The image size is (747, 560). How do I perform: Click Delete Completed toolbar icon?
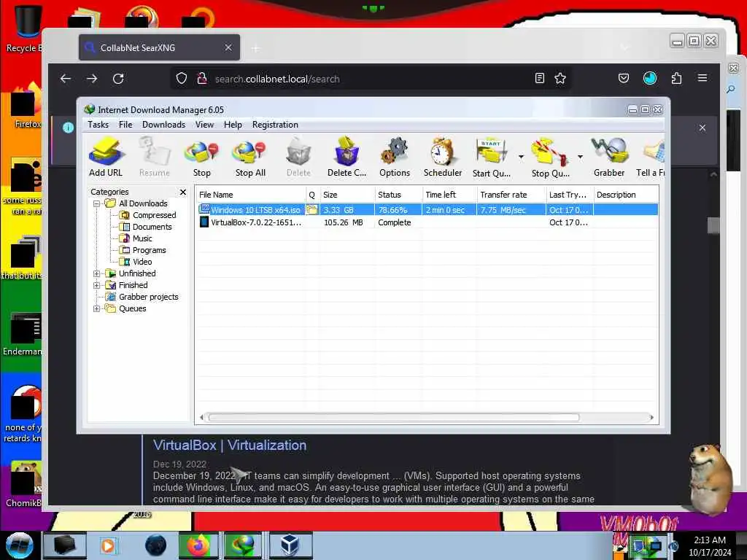click(x=347, y=157)
